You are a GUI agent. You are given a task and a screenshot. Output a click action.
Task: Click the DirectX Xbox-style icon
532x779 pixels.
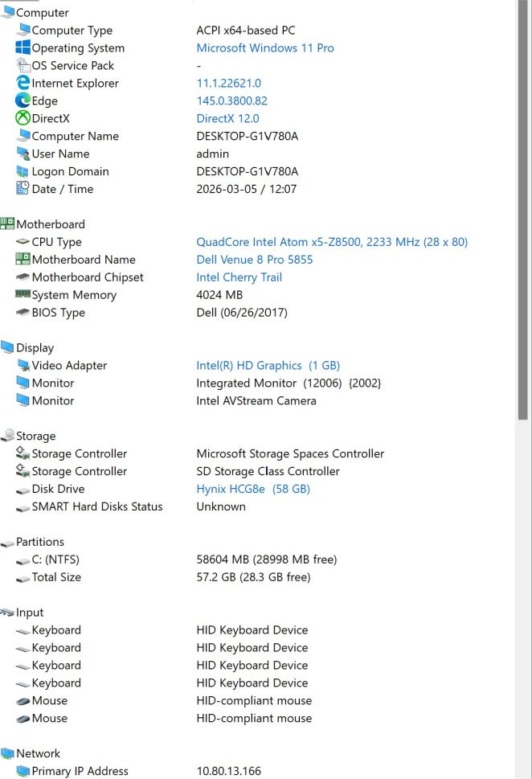[x=23, y=119]
